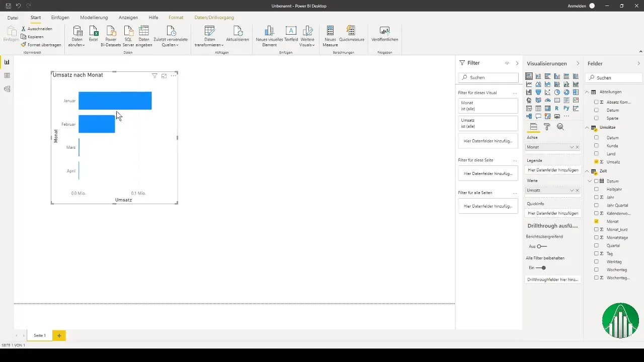The height and width of the screenshot is (362, 644).
Task: Insert an R script visual
Action: [x=557, y=108]
